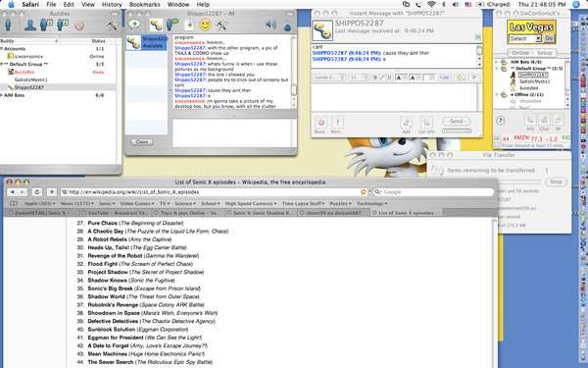Image resolution: width=588 pixels, height=368 pixels.
Task: Open Las Vegas Select dropdown
Action: [525, 38]
